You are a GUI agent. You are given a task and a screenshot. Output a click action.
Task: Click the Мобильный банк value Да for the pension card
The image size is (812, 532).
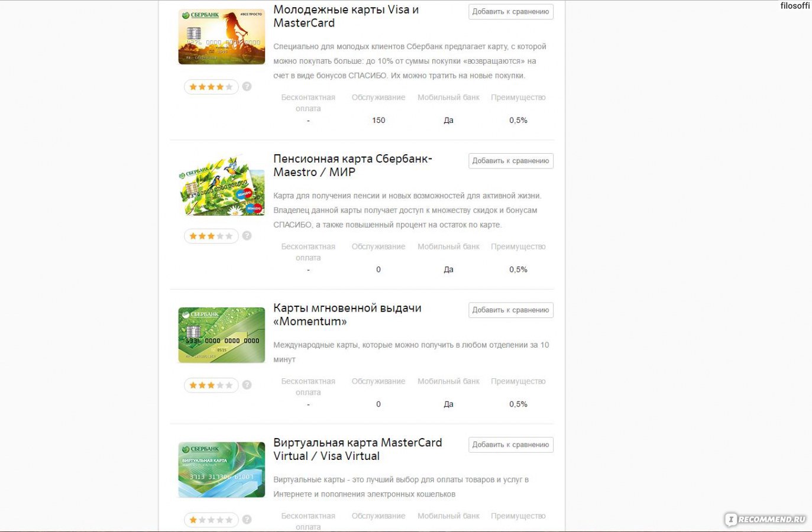click(x=449, y=270)
